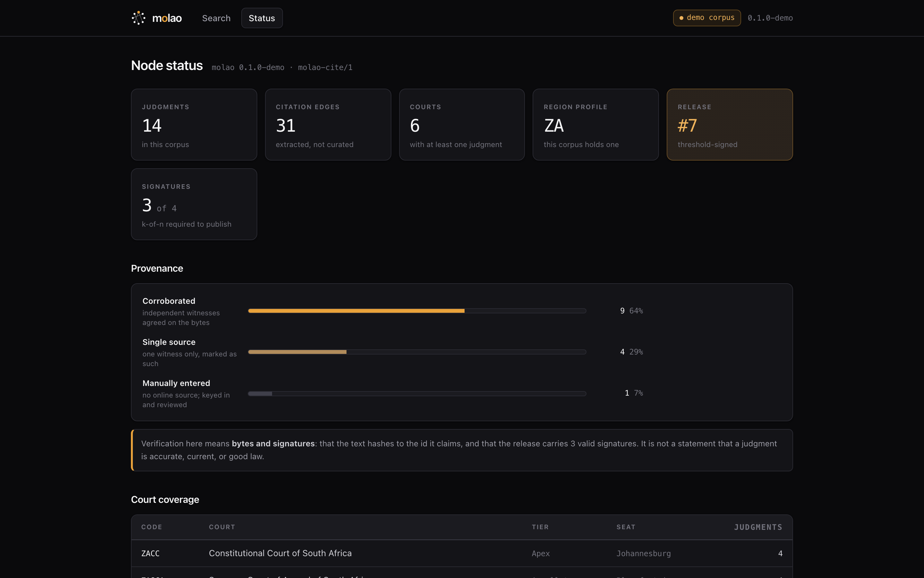
Task: Click the demo corpus badge
Action: coord(707,18)
